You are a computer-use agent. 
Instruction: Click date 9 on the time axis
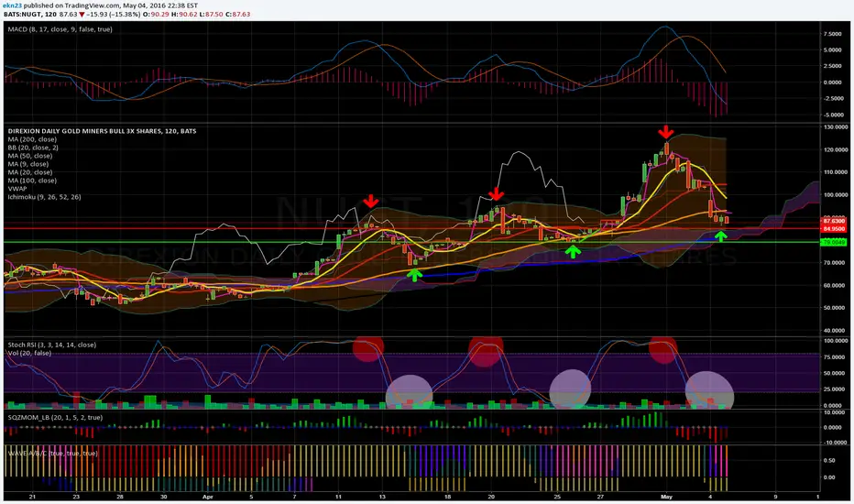775,497
